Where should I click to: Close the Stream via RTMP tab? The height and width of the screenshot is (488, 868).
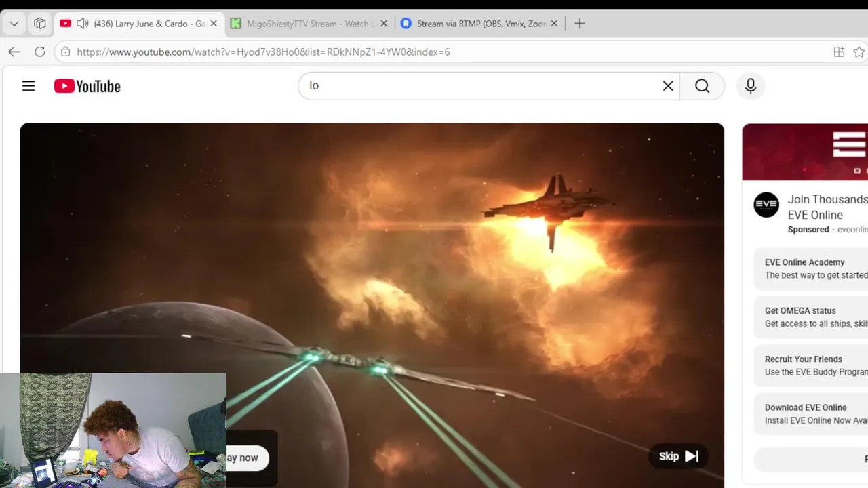click(x=554, y=24)
